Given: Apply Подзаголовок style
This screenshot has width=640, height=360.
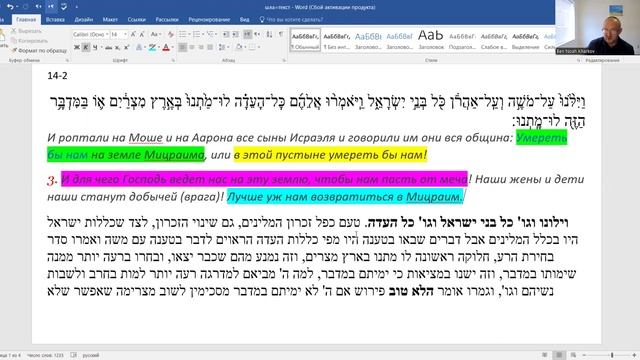Looking at the screenshot, I should tap(462, 40).
